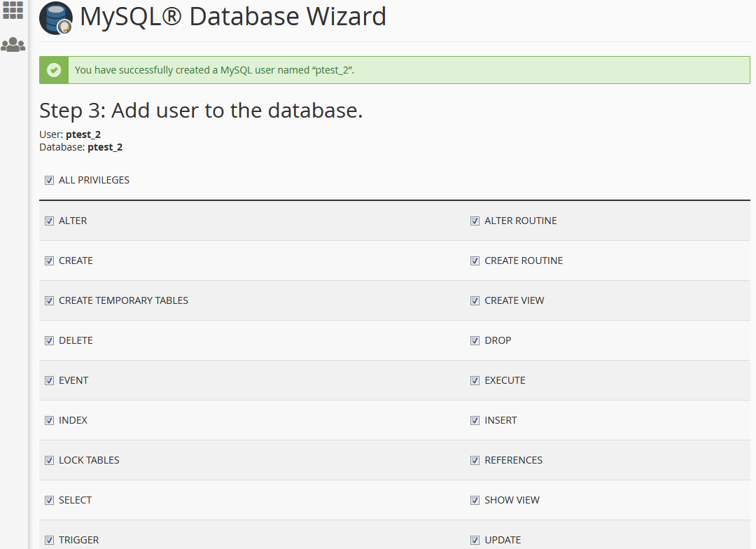Click the success message about user ptest_2
Viewport: 756px width, 549px height.
click(215, 70)
